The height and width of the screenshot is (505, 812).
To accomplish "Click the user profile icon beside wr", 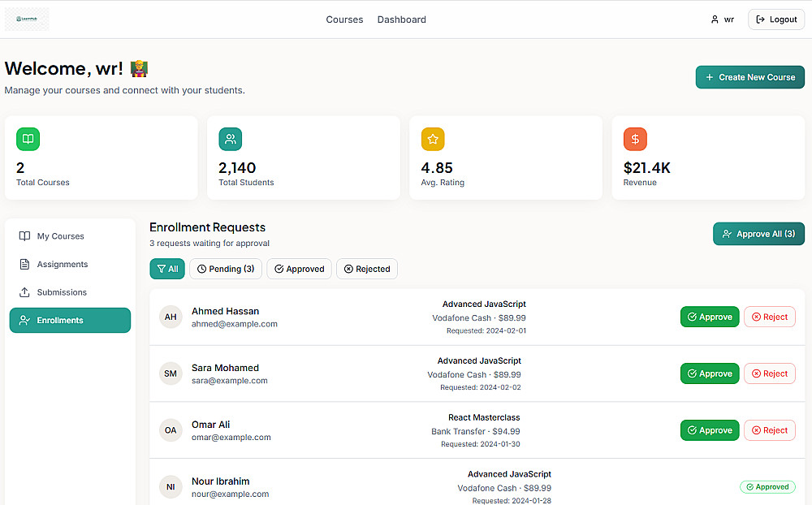I will click(x=715, y=19).
